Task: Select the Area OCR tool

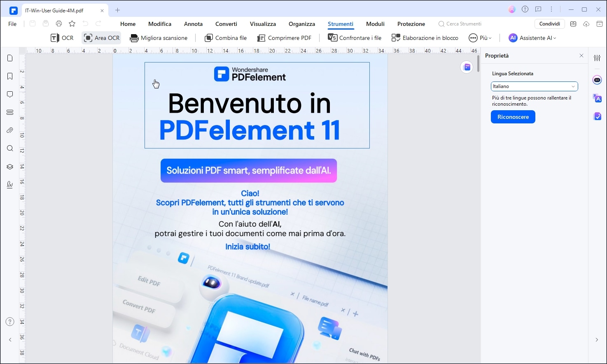Action: (102, 38)
